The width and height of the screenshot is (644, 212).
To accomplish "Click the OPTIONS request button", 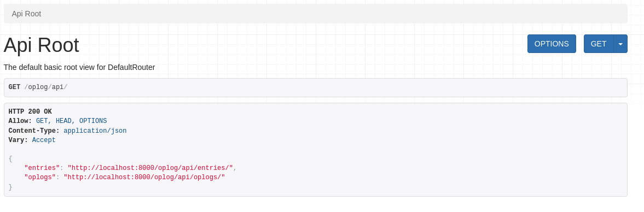I will [x=552, y=44].
